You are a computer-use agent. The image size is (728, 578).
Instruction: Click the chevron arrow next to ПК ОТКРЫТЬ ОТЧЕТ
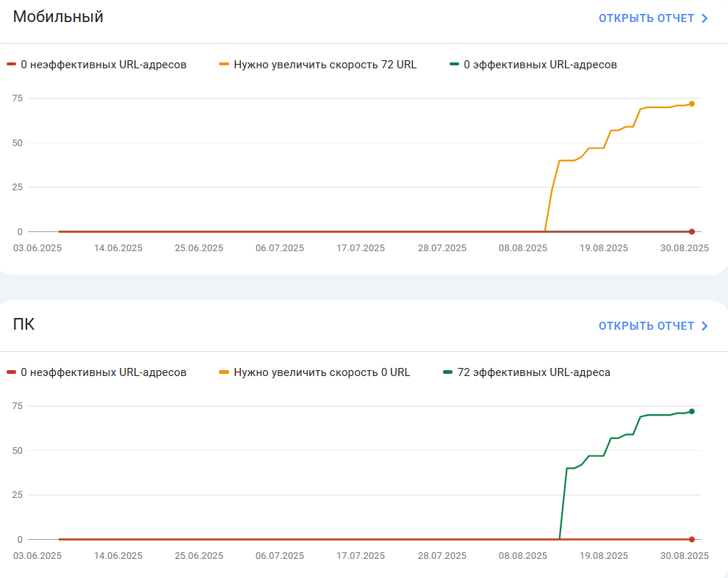tap(704, 326)
